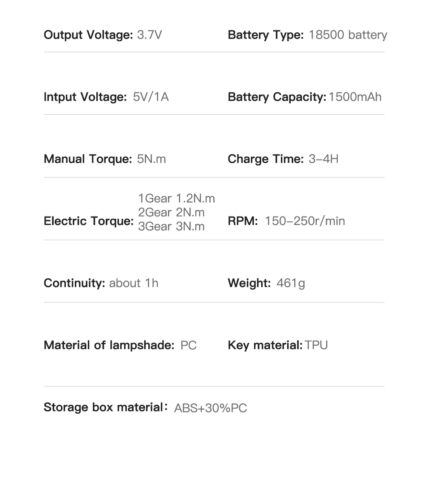This screenshot has width=448, height=489.
Task: Click the Continuity label
Action: (x=74, y=283)
